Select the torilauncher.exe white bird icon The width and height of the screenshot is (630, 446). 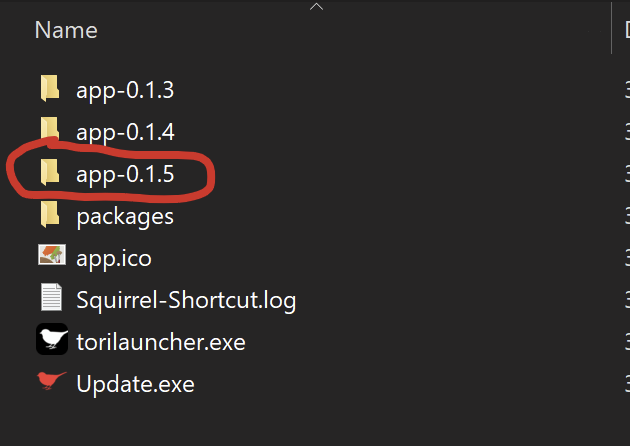(x=52, y=339)
